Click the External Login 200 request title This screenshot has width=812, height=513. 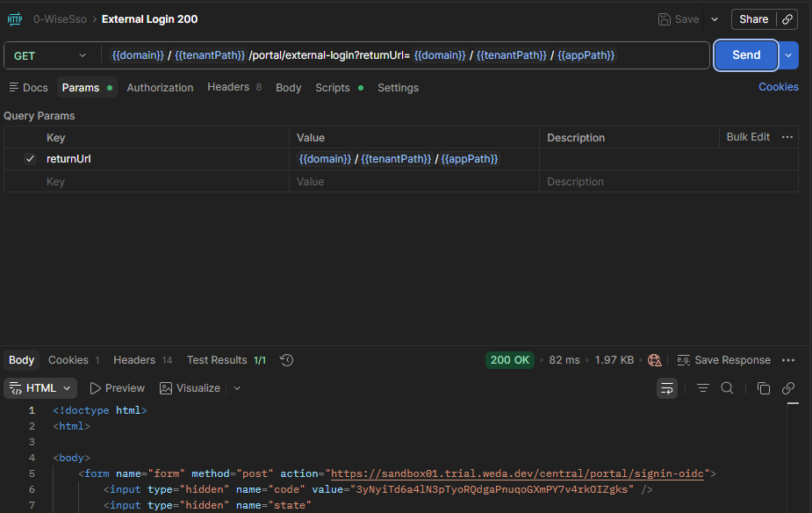(149, 19)
